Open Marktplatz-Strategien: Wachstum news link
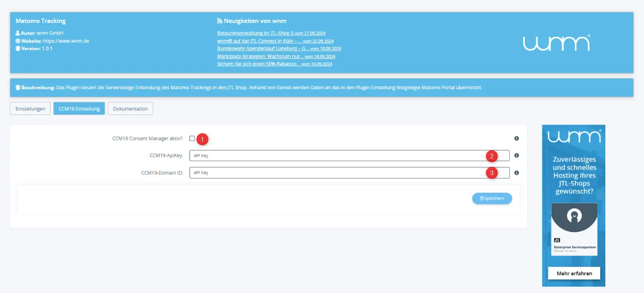The width and height of the screenshot is (644, 293). pyautogui.click(x=276, y=56)
